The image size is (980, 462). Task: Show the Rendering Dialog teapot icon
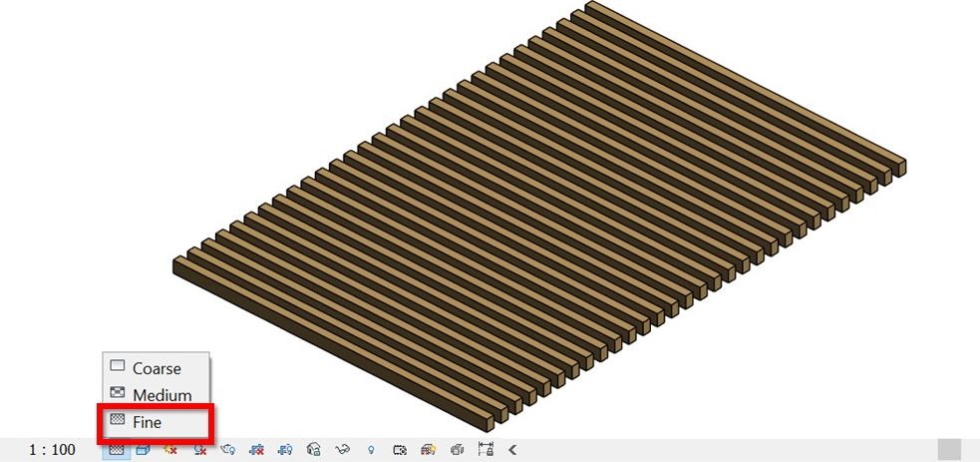228,449
